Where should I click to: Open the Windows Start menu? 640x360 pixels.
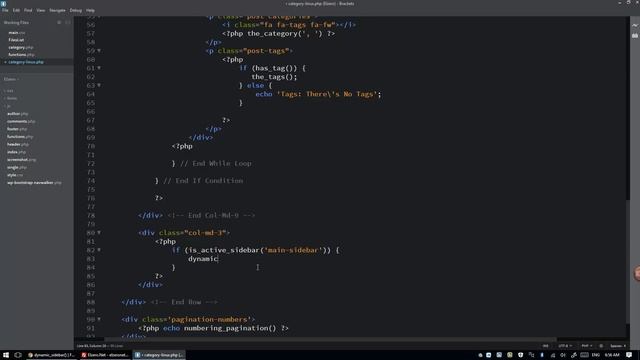6,355
